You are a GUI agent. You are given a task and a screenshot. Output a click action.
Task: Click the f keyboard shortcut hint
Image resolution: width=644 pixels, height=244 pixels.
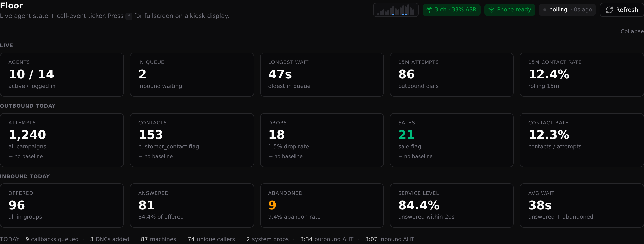tap(129, 16)
